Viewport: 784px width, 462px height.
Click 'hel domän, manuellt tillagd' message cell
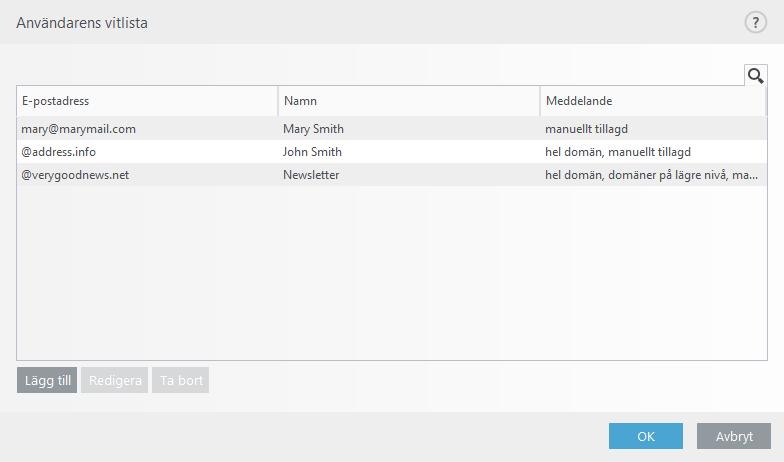618,152
